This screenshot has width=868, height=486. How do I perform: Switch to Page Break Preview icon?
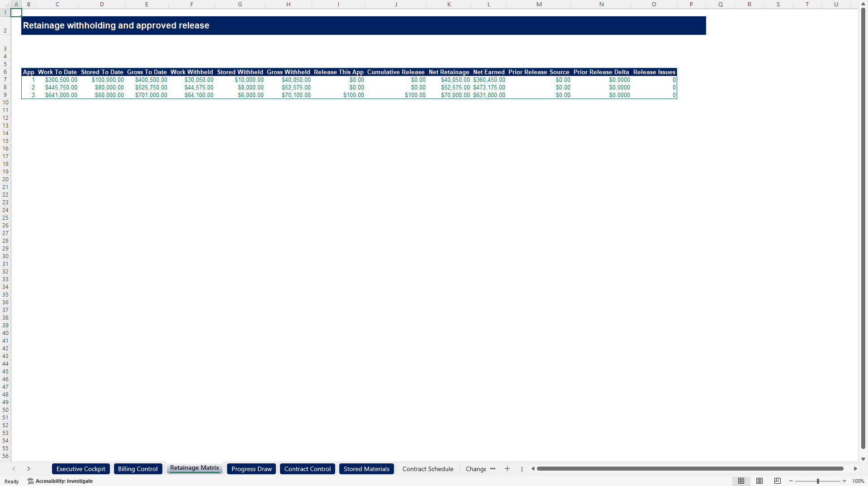coord(778,481)
